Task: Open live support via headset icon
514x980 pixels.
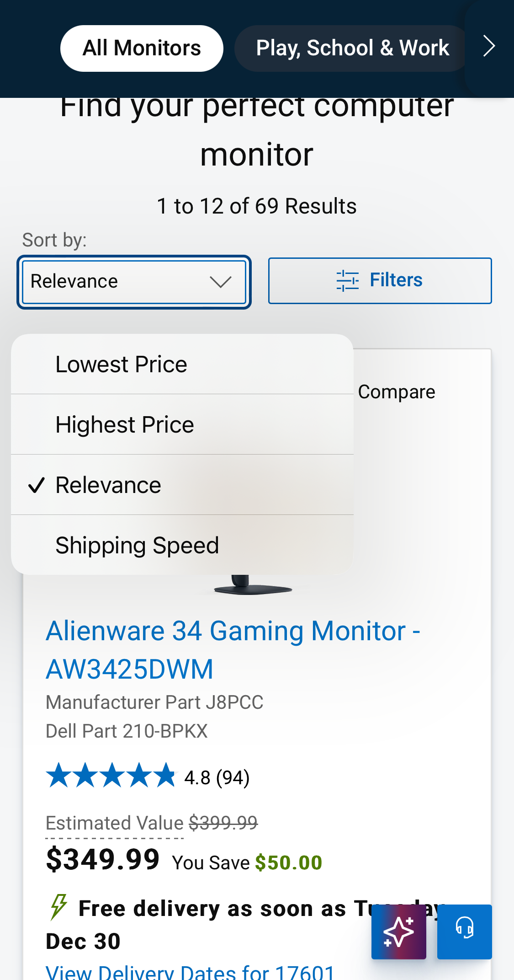Action: point(464,932)
